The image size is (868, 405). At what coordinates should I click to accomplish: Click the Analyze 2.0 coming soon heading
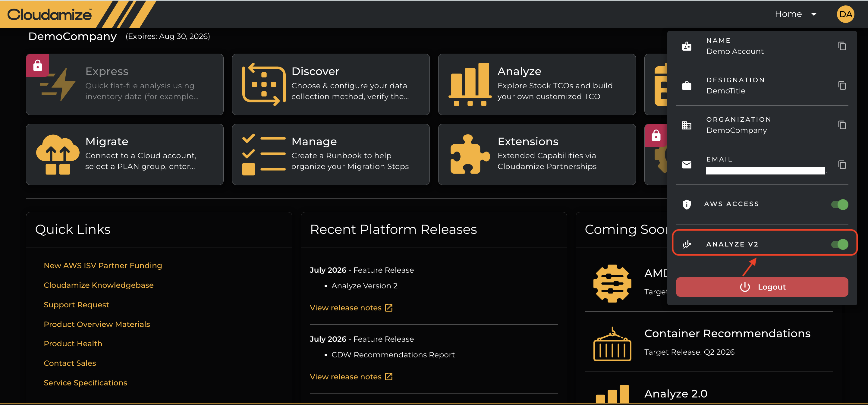pos(676,394)
